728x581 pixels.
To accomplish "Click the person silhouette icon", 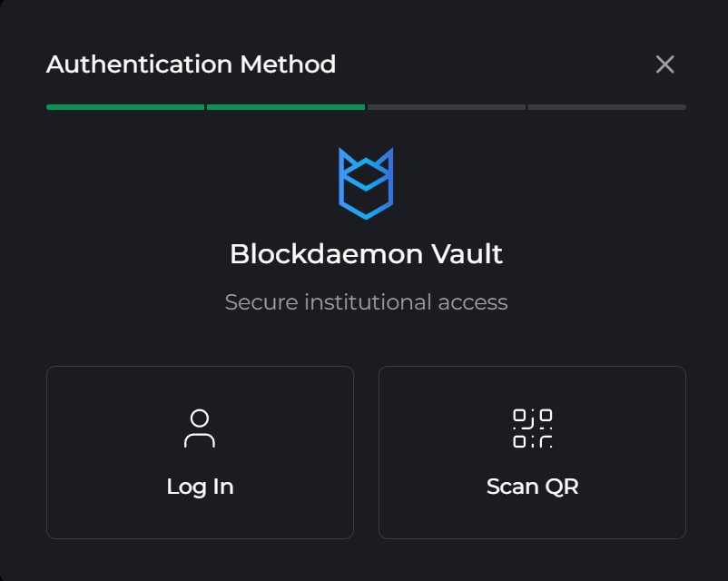I will tap(200, 428).
